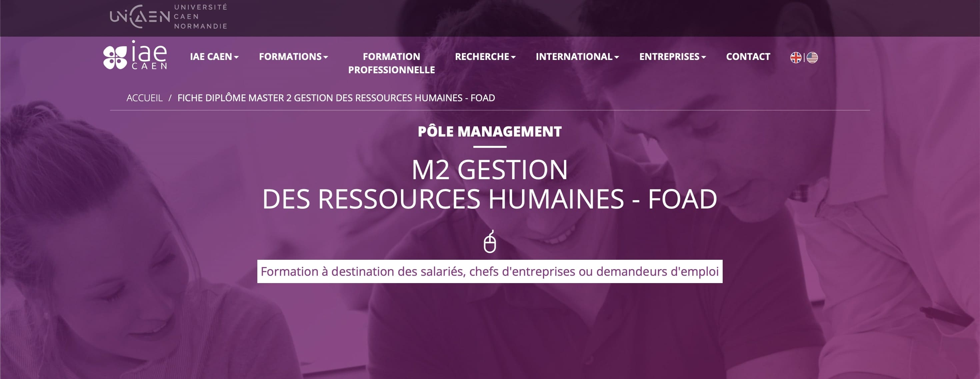
Task: Open the INTERNATIONAL dropdown caret
Action: tap(616, 57)
